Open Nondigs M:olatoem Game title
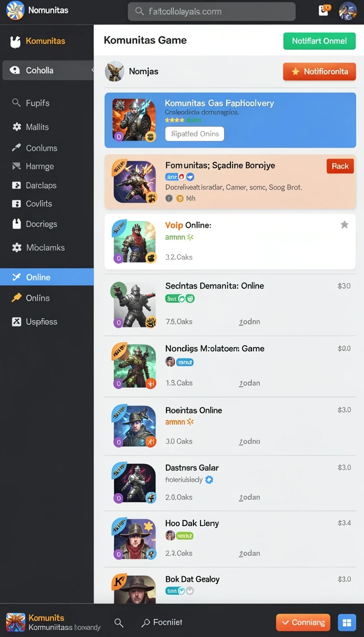 215,348
